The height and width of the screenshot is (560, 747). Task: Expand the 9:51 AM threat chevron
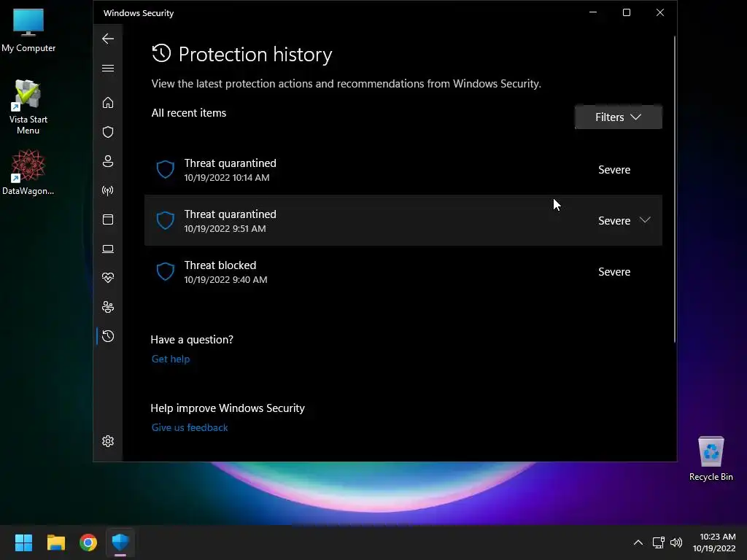(x=645, y=220)
